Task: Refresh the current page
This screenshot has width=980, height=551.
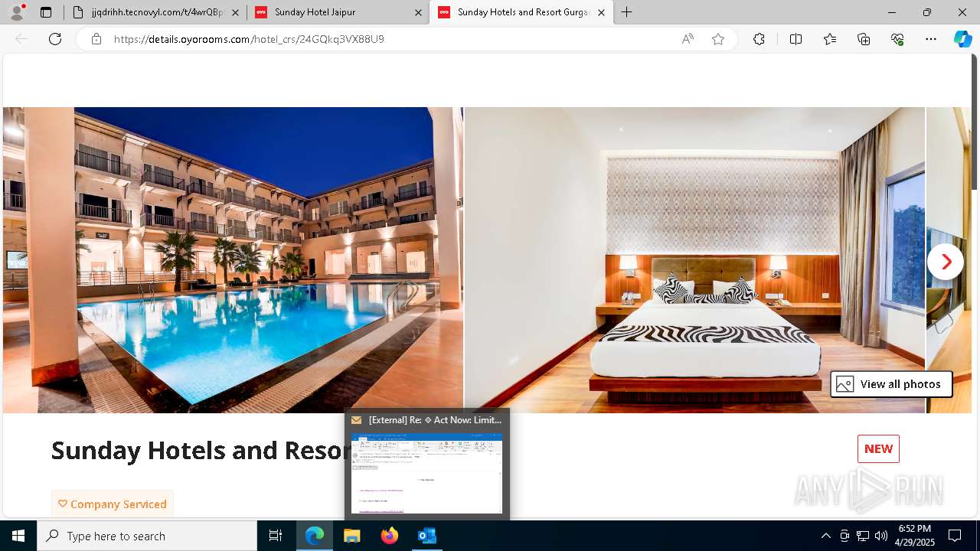Action: click(x=55, y=39)
